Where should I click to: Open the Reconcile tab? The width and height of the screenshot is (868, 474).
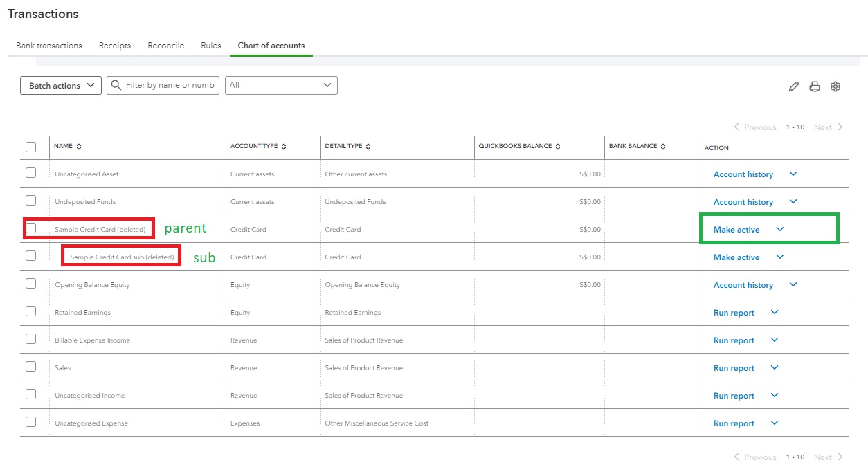pyautogui.click(x=165, y=46)
